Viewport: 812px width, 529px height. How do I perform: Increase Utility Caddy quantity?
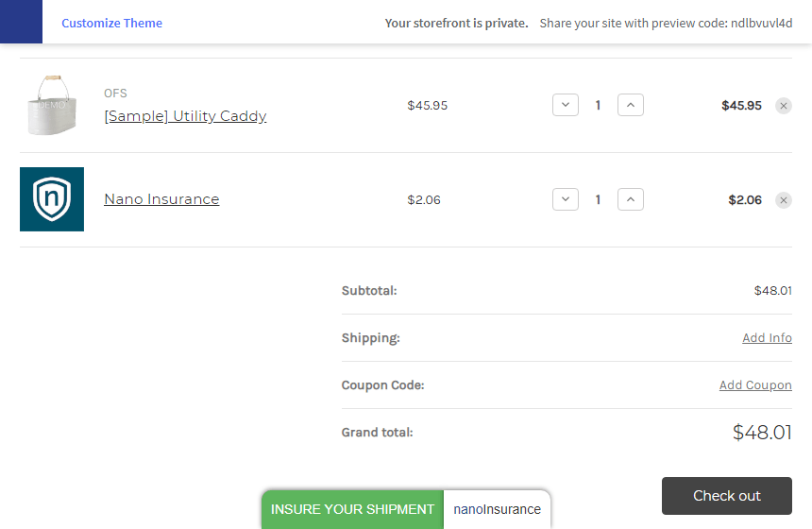click(x=631, y=105)
